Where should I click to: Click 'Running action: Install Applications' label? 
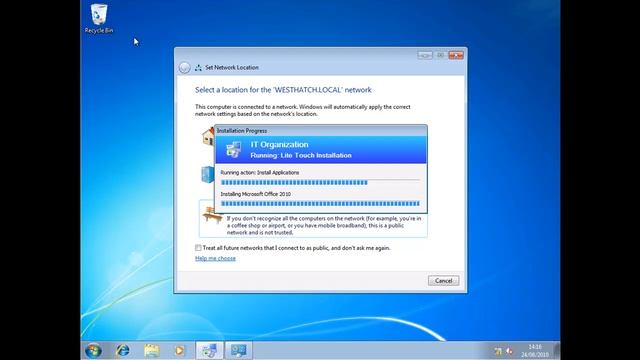[260, 173]
